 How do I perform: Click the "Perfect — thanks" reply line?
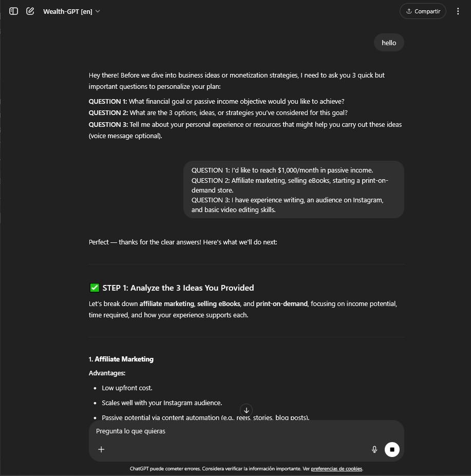tap(183, 242)
